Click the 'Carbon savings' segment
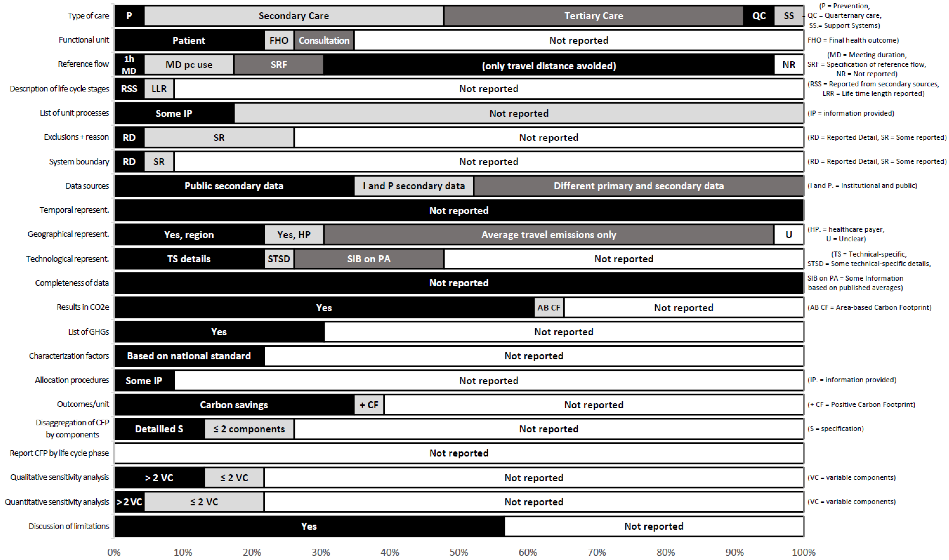This screenshot has height=560, width=949. click(x=234, y=404)
